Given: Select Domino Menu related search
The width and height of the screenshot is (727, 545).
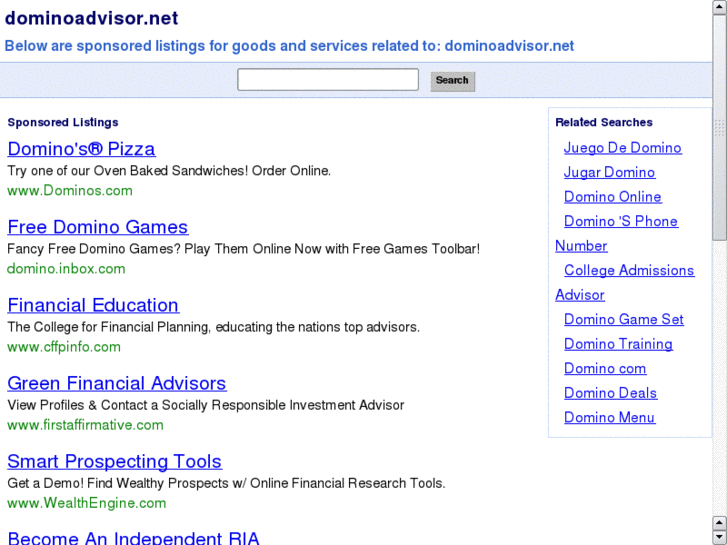Looking at the screenshot, I should pyautogui.click(x=609, y=417).
